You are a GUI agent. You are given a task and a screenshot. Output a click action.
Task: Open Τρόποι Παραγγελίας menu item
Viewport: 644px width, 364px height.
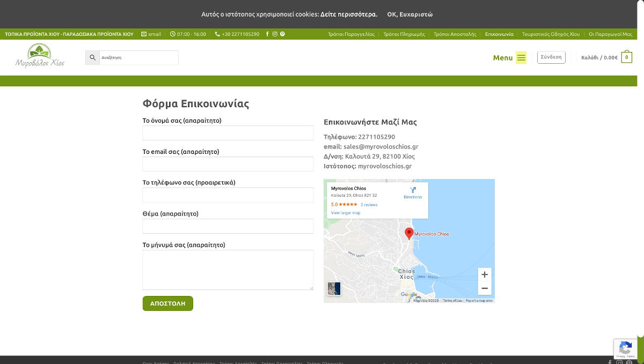click(351, 34)
